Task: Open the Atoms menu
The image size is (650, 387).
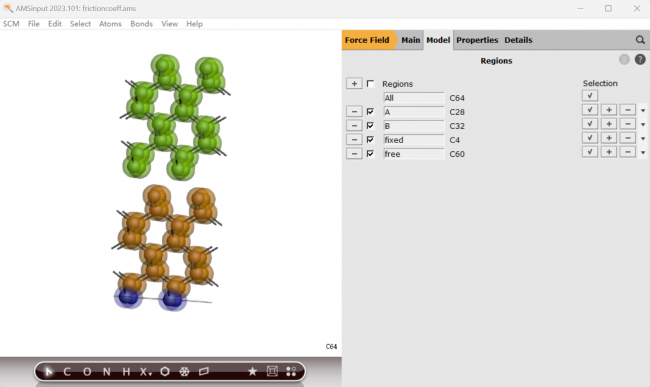Action: click(x=110, y=24)
